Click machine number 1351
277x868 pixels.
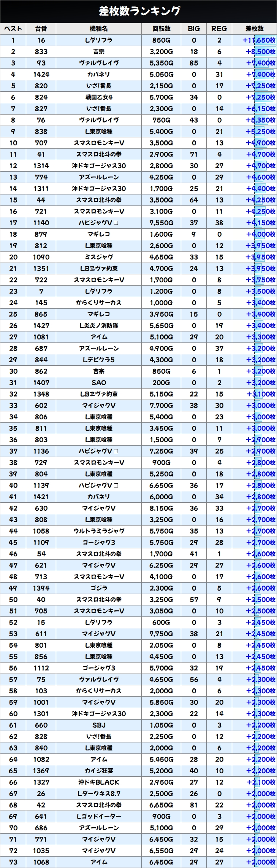(x=41, y=269)
